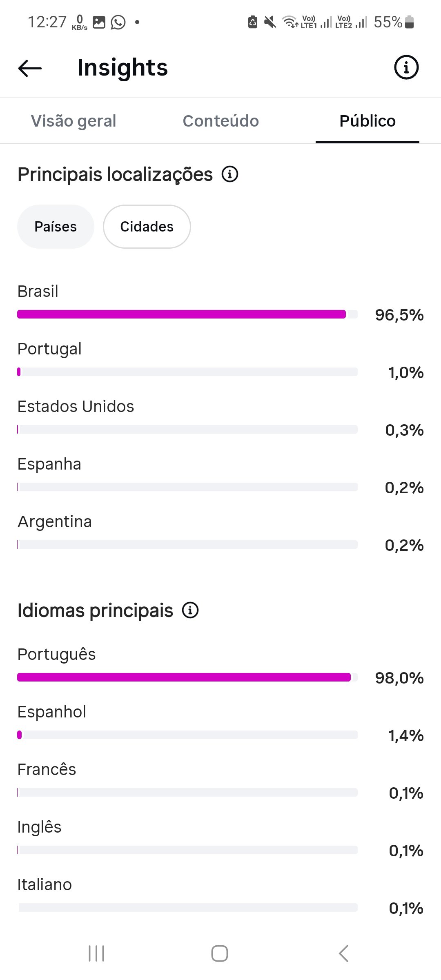The width and height of the screenshot is (441, 980).
Task: Tap the back arrow next to Insights
Action: click(x=30, y=68)
